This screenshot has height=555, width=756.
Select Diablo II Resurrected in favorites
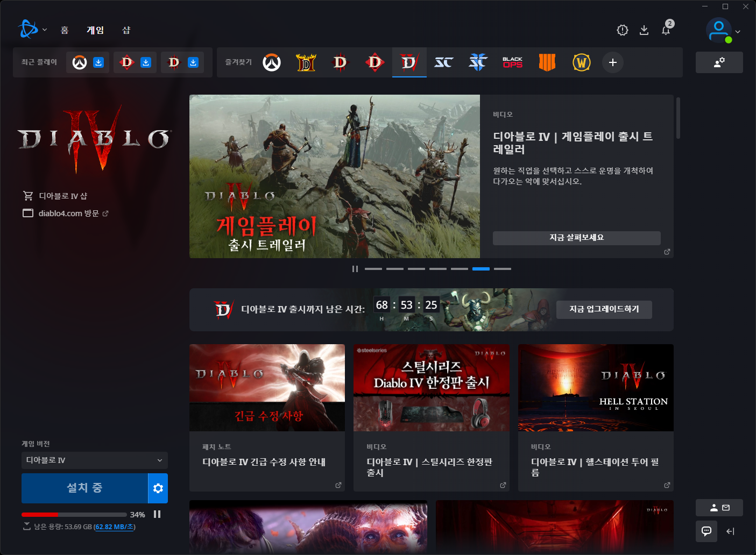[x=306, y=62]
